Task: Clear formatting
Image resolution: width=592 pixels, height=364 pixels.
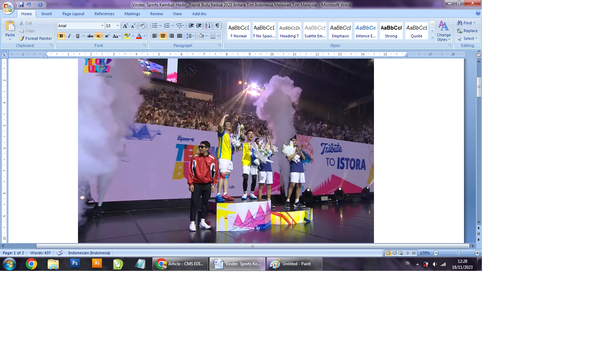Action: coord(143,26)
